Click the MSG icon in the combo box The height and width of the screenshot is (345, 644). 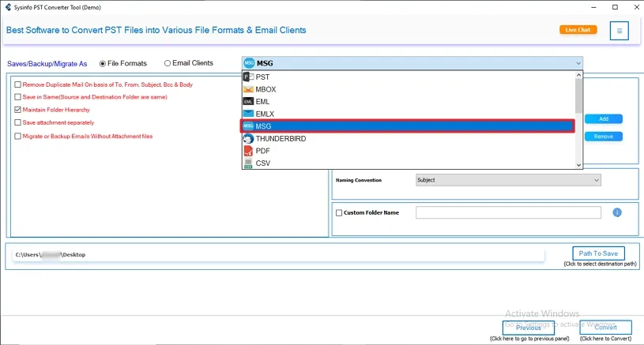pos(249,63)
